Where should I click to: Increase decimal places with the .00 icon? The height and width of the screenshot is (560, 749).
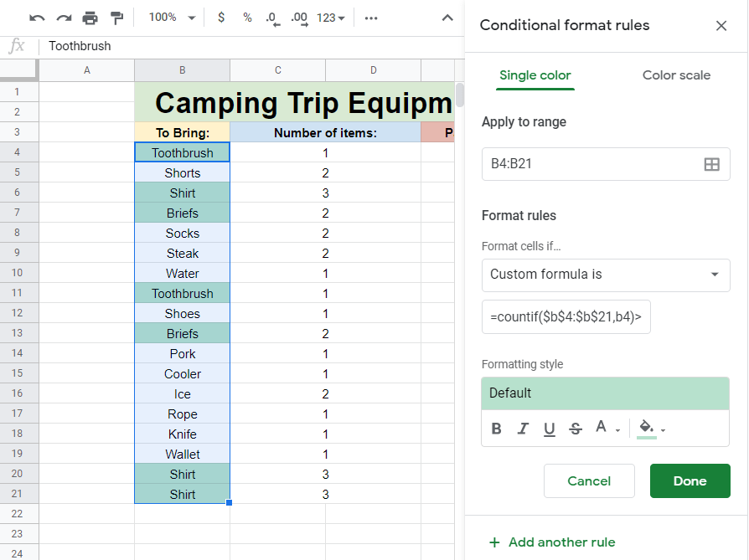pyautogui.click(x=298, y=17)
